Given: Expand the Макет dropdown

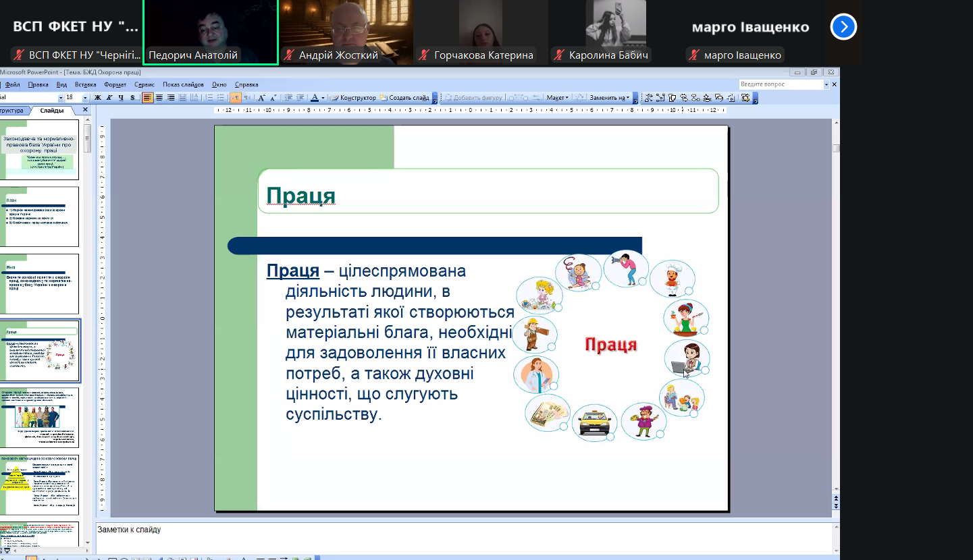Looking at the screenshot, I should (557, 98).
